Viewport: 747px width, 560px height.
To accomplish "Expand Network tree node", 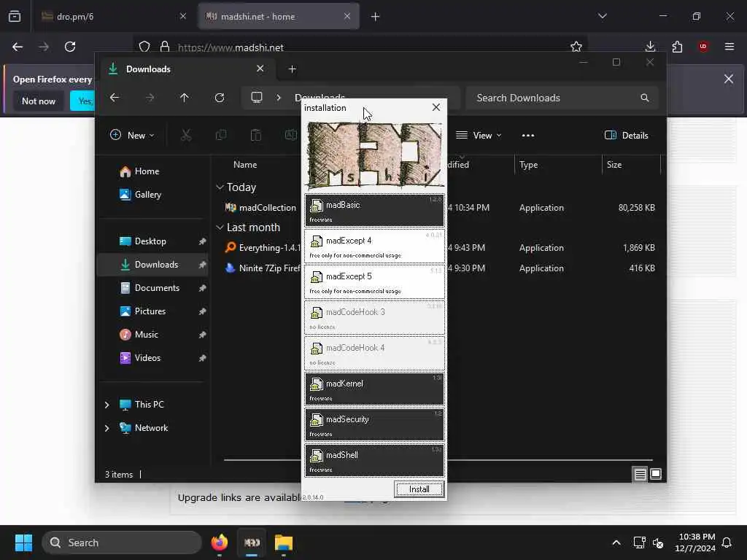I will click(107, 428).
